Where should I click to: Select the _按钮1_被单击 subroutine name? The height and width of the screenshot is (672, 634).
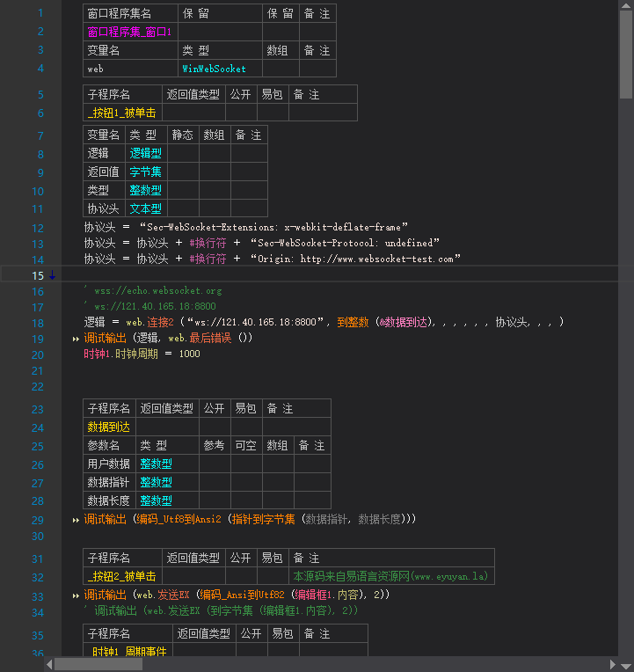122,113
